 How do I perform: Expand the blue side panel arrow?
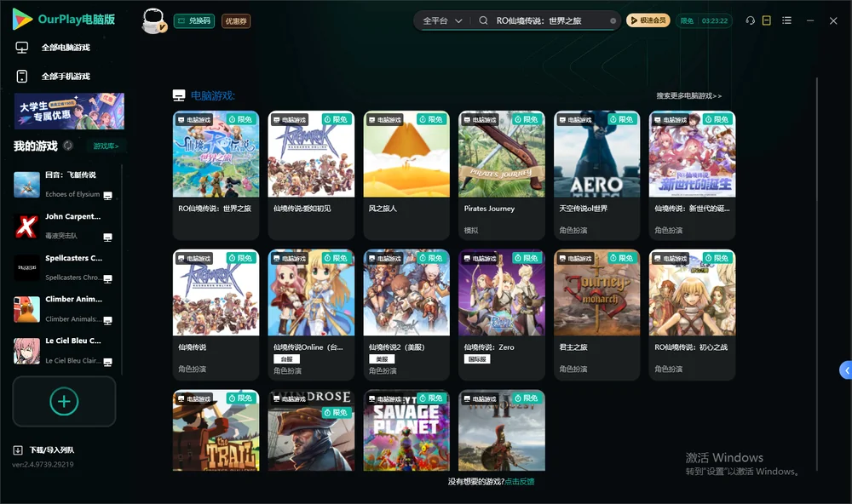click(846, 370)
